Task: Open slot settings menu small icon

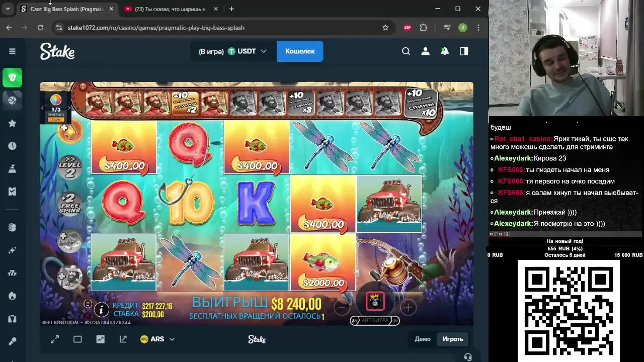Action: pos(88,304)
